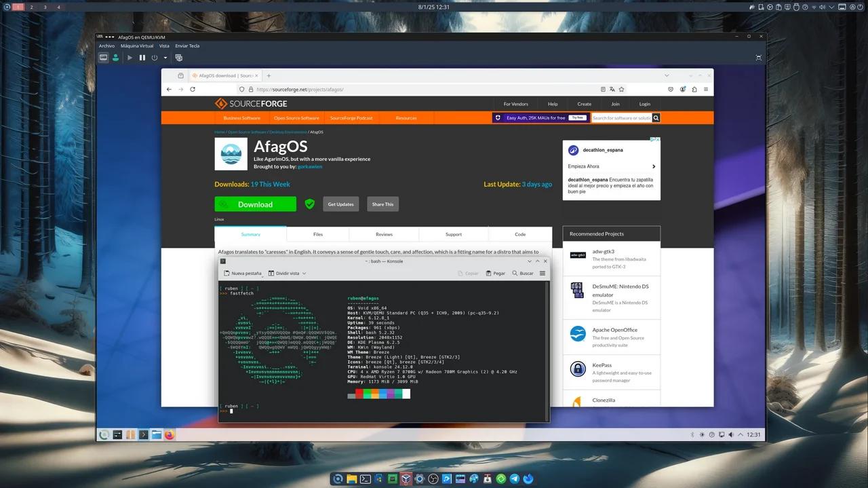Click the Firefox translate page icon

click(612, 89)
